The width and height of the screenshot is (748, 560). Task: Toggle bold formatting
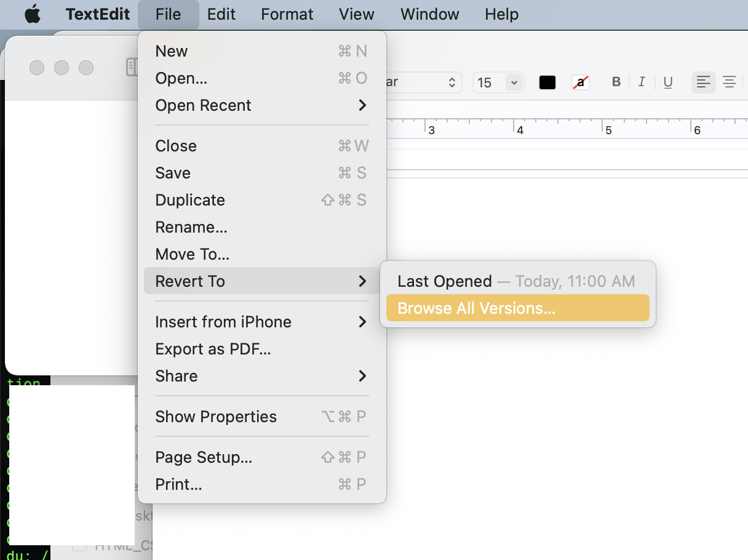pos(616,82)
